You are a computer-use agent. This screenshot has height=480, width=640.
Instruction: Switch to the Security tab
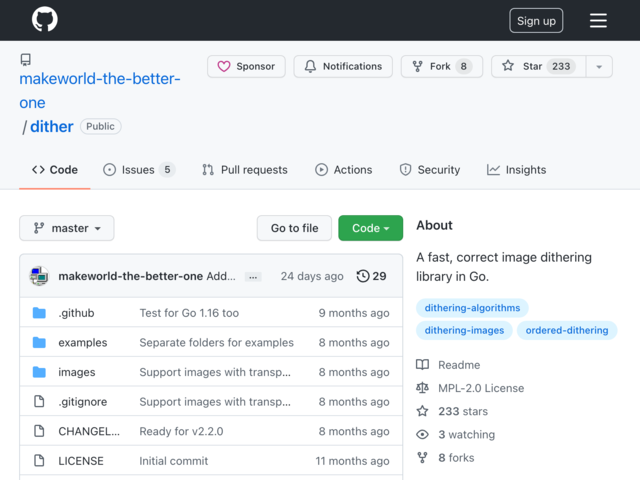(430, 170)
